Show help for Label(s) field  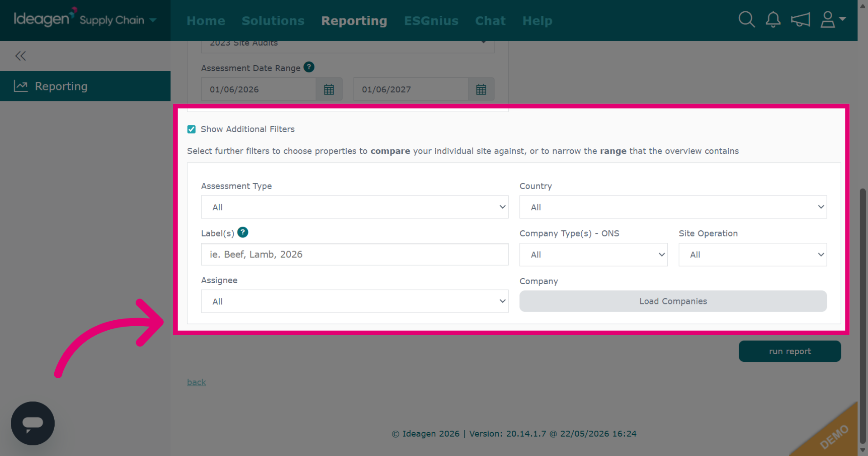tap(243, 233)
